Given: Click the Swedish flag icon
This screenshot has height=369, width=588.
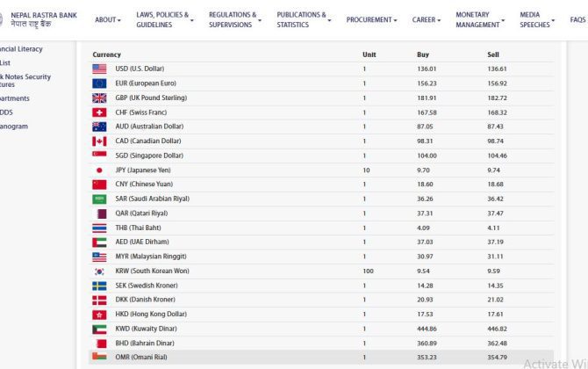Looking at the screenshot, I should click(x=99, y=286).
